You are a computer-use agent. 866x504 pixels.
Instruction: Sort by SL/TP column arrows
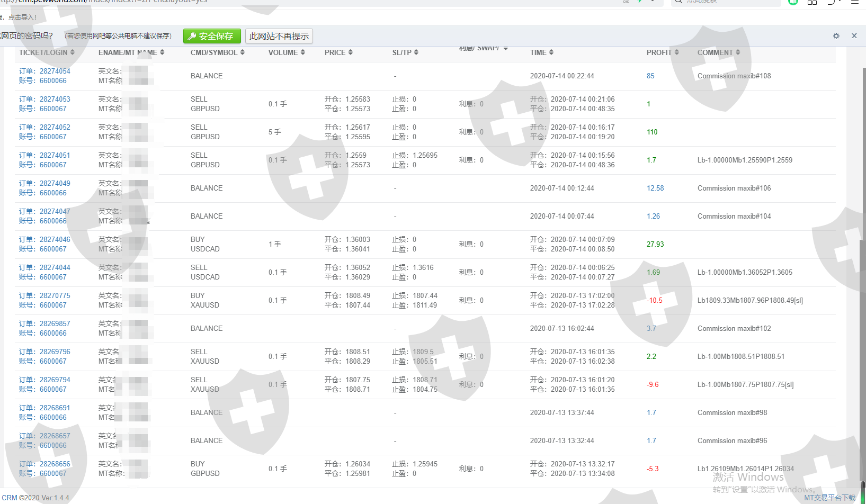click(416, 52)
